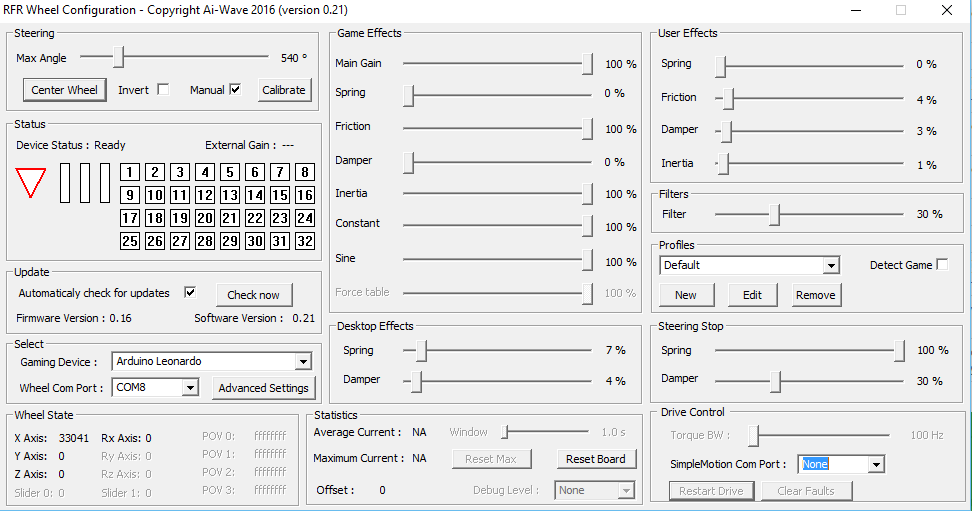The width and height of the screenshot is (972, 511).
Task: Click button indicator number 32
Action: click(304, 241)
